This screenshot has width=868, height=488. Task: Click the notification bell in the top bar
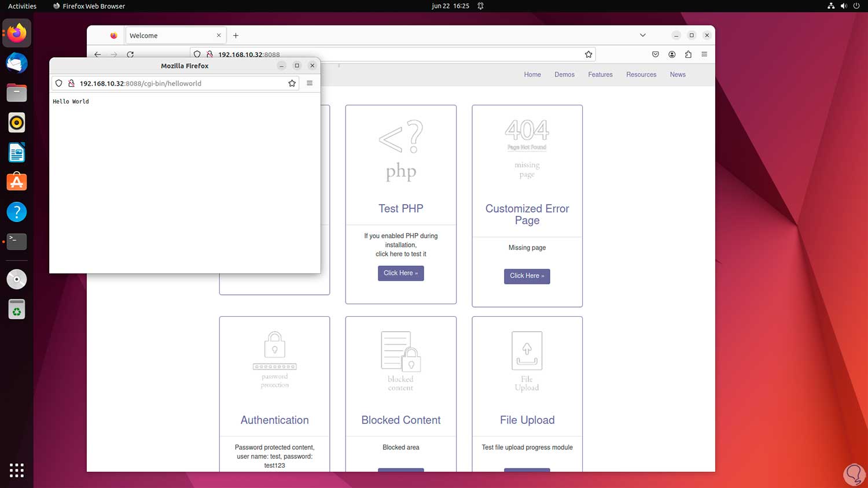click(x=480, y=6)
